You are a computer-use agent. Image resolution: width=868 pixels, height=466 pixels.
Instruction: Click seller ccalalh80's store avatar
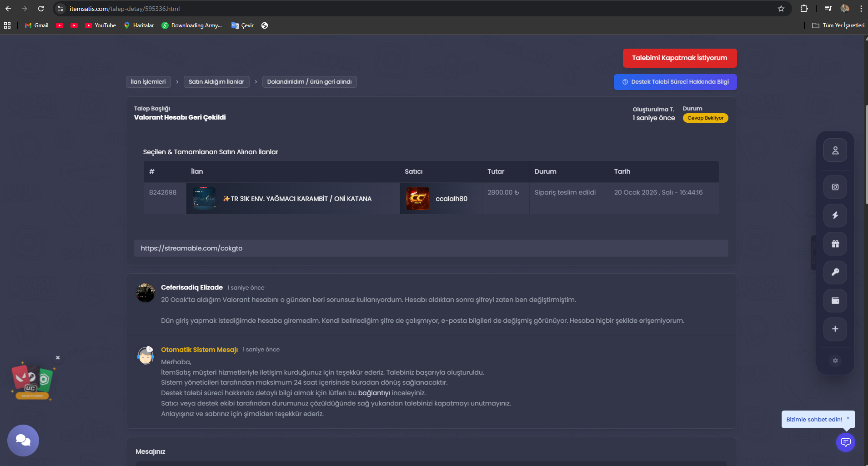[x=417, y=199]
